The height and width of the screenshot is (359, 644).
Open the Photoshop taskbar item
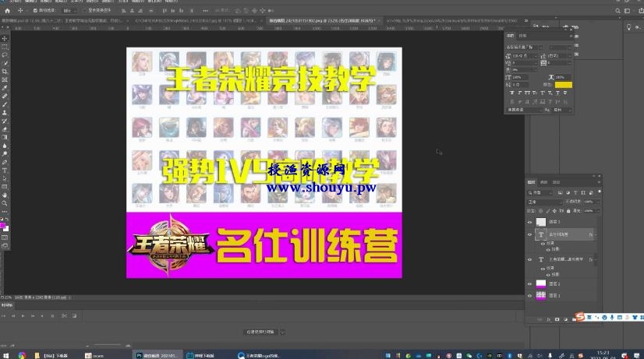pyautogui.click(x=157, y=355)
